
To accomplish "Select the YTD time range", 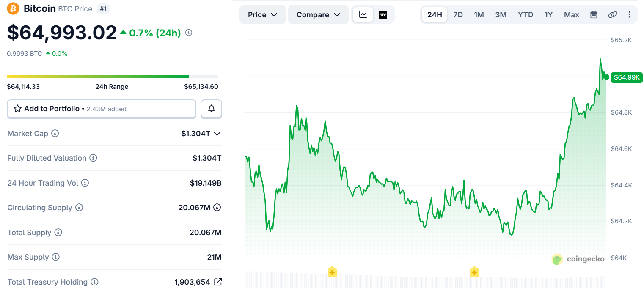I will click(x=526, y=15).
